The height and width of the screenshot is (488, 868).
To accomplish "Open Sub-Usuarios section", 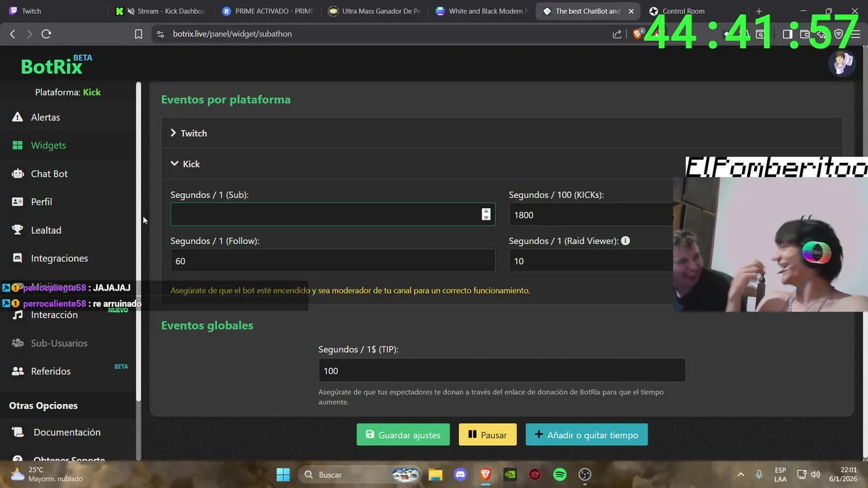I will point(58,343).
